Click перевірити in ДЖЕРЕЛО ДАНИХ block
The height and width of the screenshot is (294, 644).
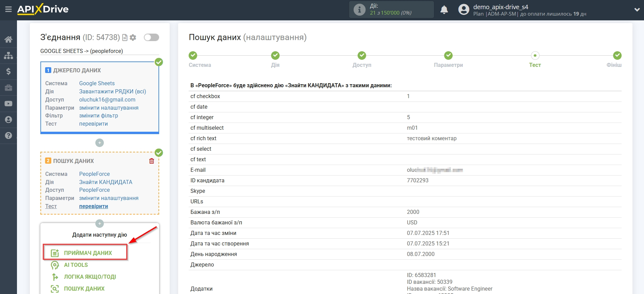click(93, 124)
